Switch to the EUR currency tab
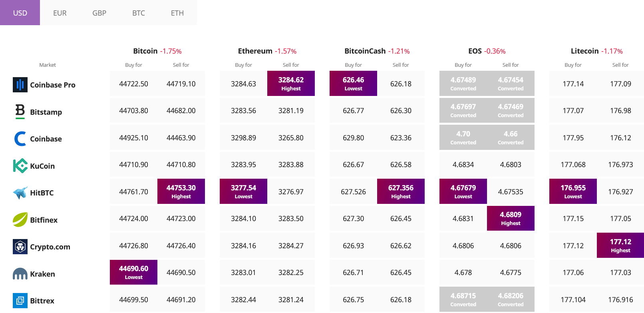Image resolution: width=644 pixels, height=313 pixels. coord(60,13)
